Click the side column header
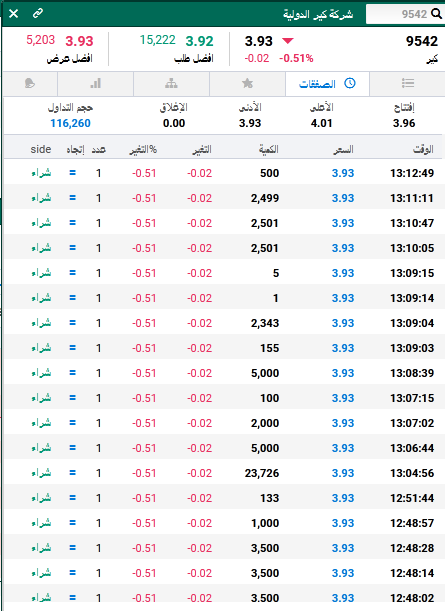The height and width of the screenshot is (611, 445). pyautogui.click(x=41, y=149)
